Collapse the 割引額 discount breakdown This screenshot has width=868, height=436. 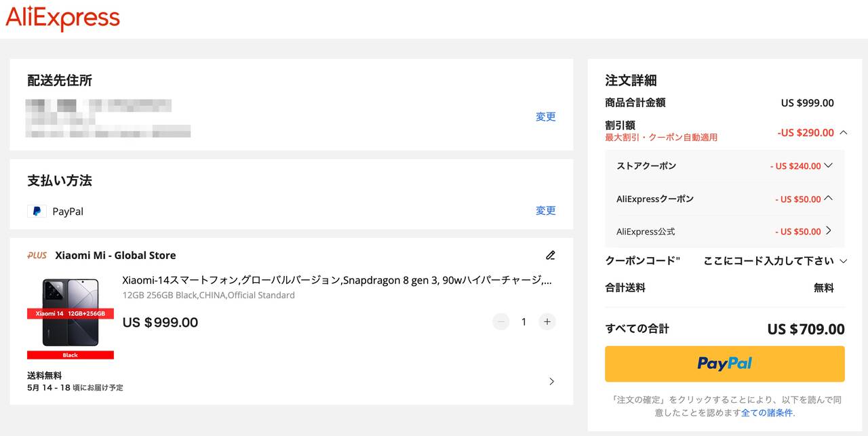844,133
